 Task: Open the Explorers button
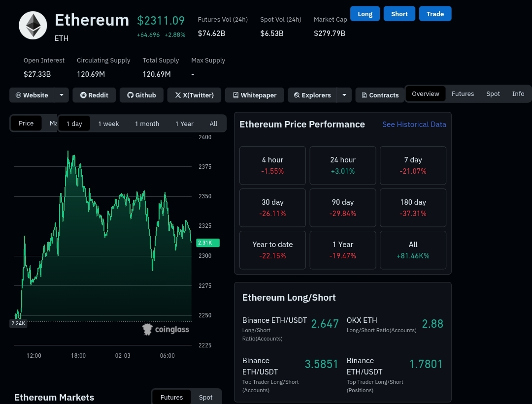[x=312, y=95]
